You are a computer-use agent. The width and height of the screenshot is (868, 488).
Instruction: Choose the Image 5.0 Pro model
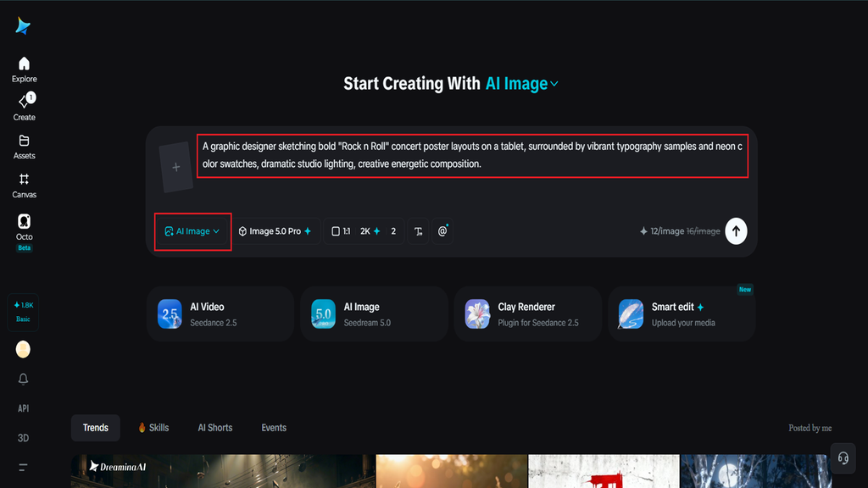tap(275, 231)
